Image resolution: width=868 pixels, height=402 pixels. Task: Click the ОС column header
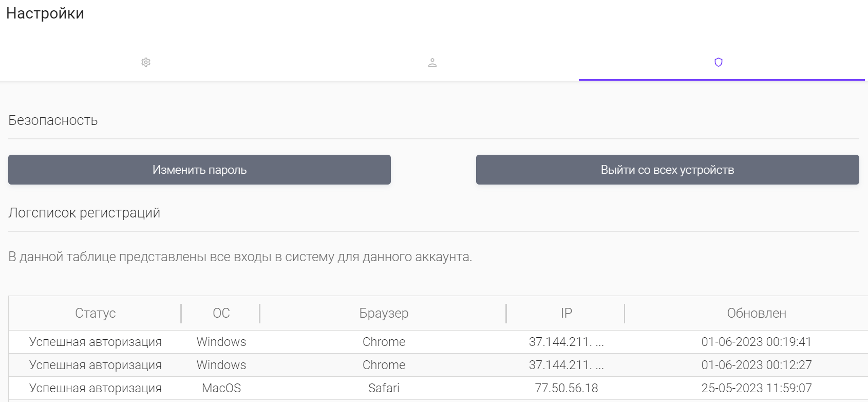point(221,313)
